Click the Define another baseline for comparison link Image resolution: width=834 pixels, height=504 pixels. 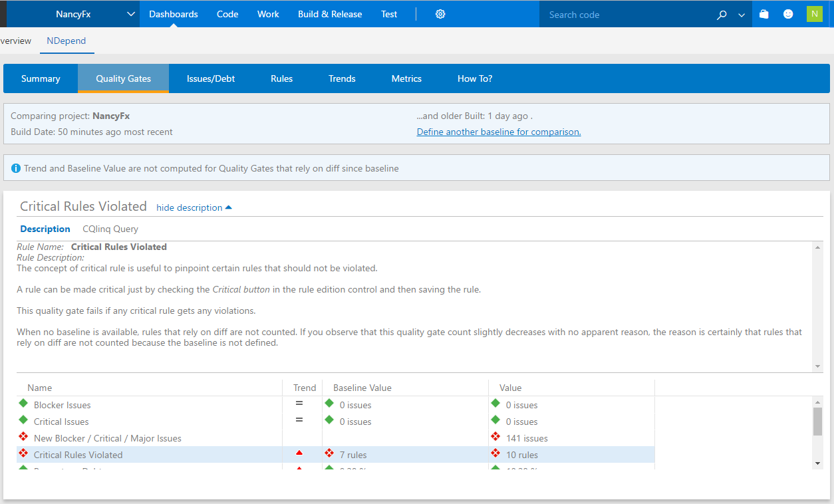pyautogui.click(x=498, y=132)
